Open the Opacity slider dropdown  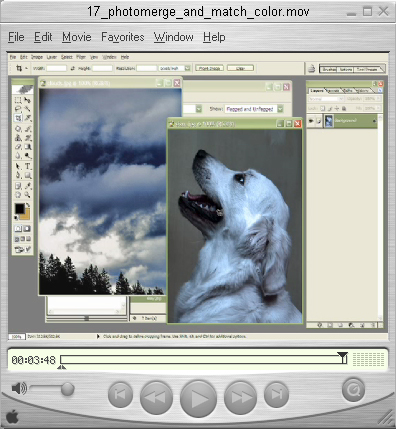378,99
